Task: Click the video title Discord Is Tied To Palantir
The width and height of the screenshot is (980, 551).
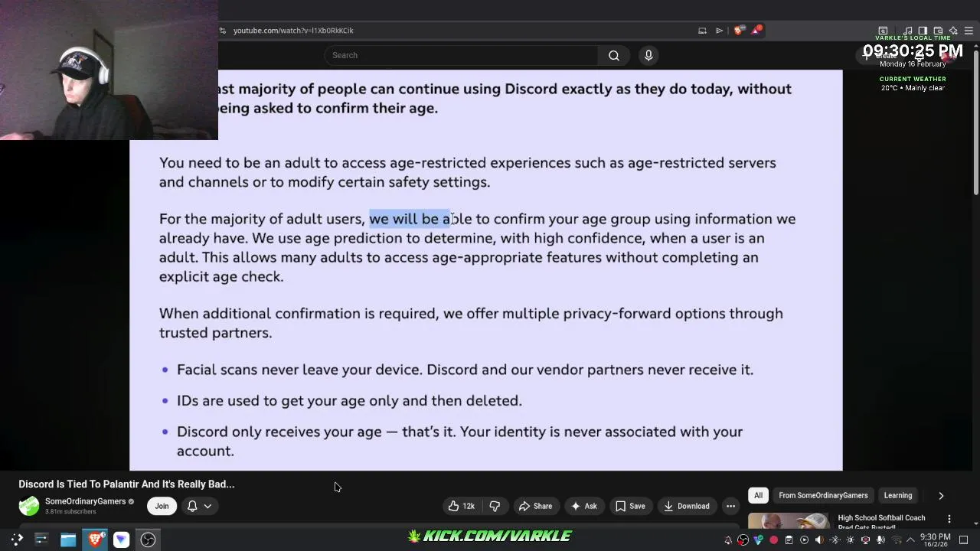Action: click(126, 484)
